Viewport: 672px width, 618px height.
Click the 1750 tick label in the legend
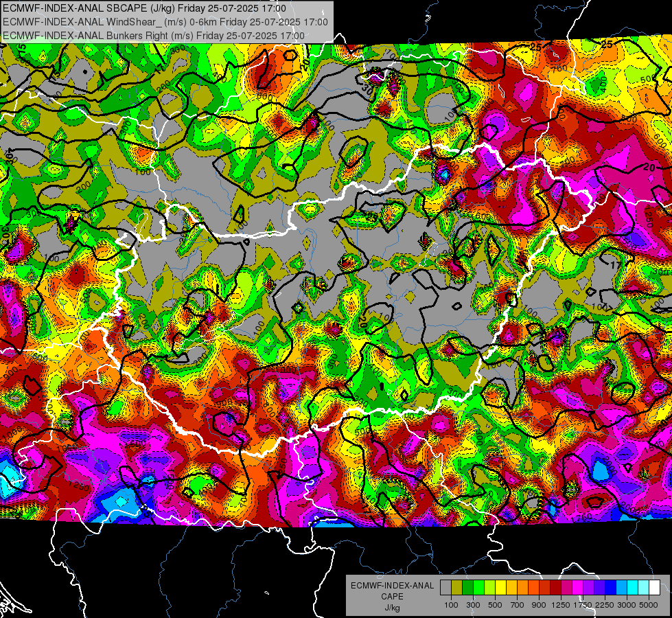583,605
